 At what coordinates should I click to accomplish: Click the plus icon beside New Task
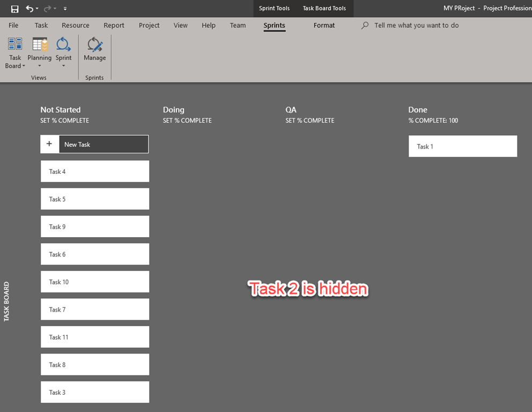[x=49, y=144]
